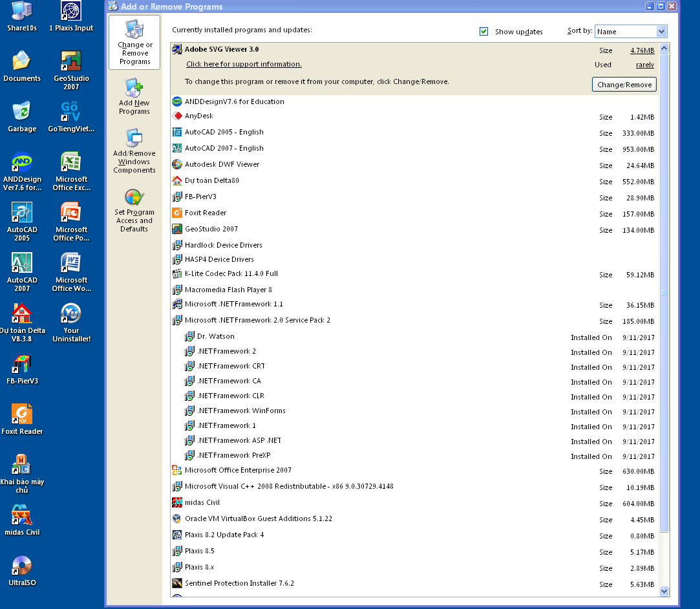Open Set Program Access and Defaults
Image resolution: width=700 pixels, height=609 pixels.
[x=134, y=210]
